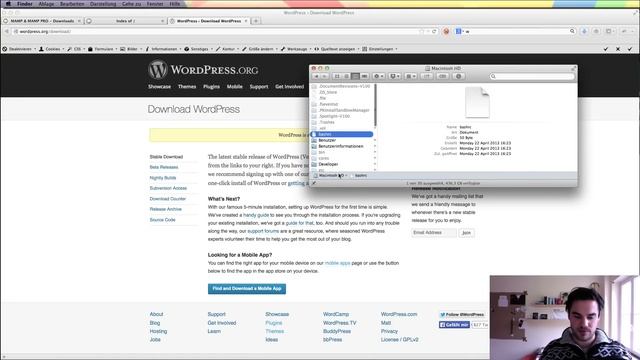Click the Follow @WordPress Twitter button
The width and height of the screenshot is (640, 360).
click(x=462, y=315)
